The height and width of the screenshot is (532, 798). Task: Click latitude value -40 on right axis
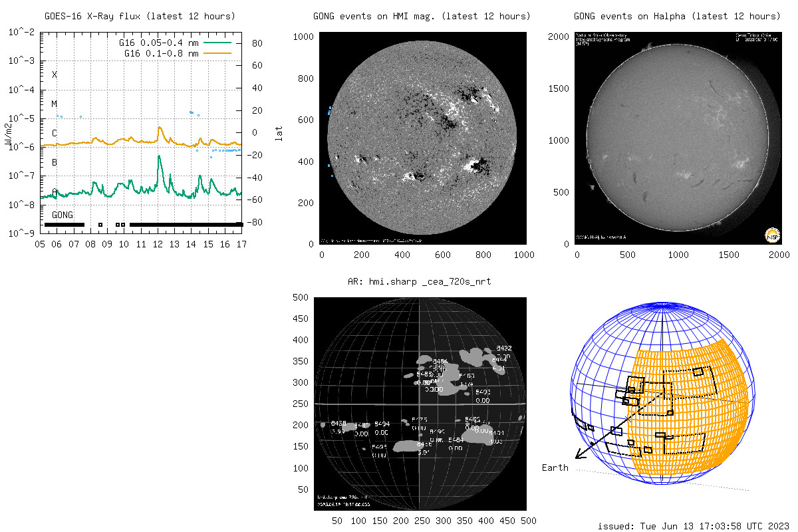(256, 178)
